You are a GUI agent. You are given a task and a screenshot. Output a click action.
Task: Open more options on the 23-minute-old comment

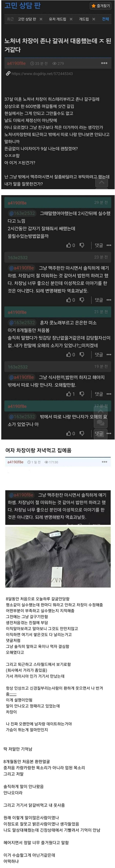109,300
